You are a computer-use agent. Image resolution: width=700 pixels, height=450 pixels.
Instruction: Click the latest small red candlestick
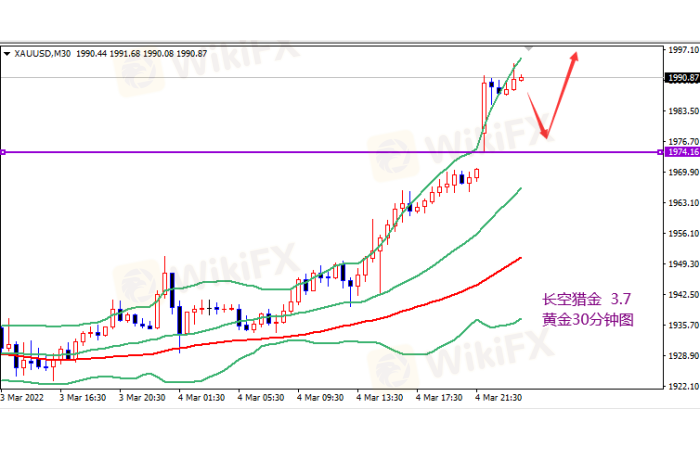coord(521,78)
